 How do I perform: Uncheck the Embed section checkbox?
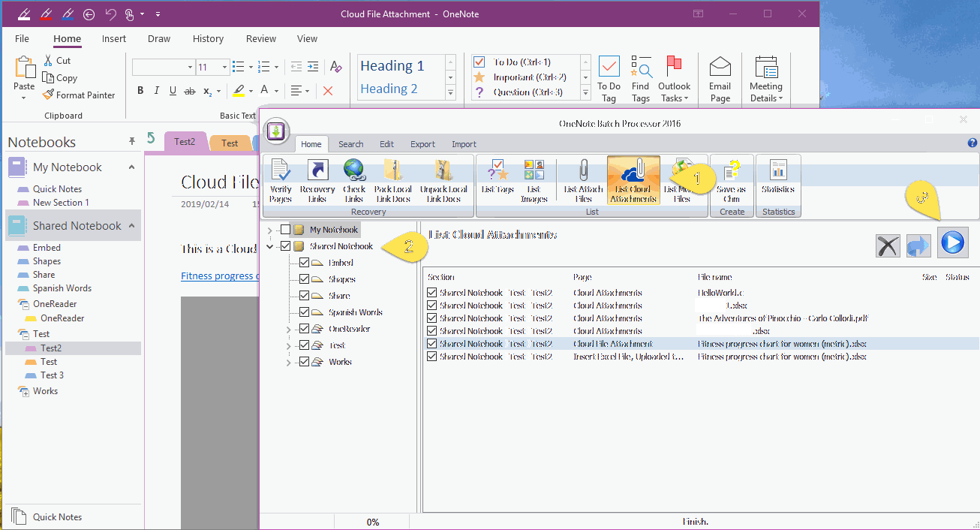[304, 263]
